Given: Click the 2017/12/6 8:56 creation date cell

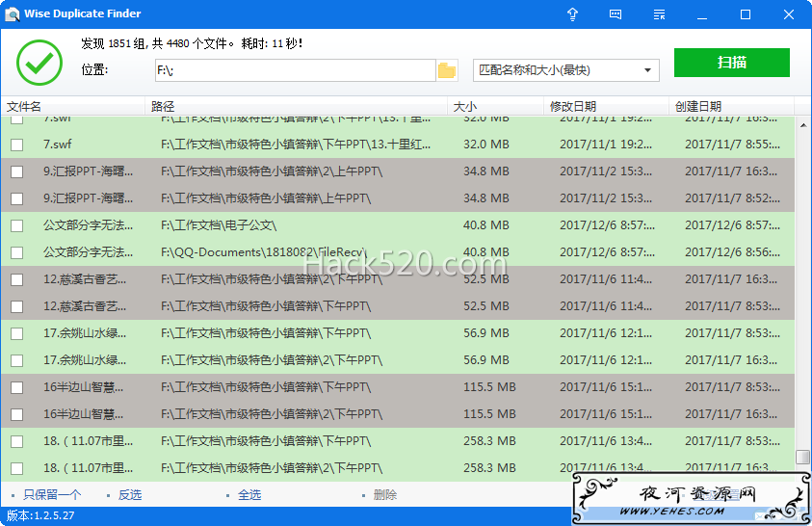Looking at the screenshot, I should pyautogui.click(x=732, y=252).
